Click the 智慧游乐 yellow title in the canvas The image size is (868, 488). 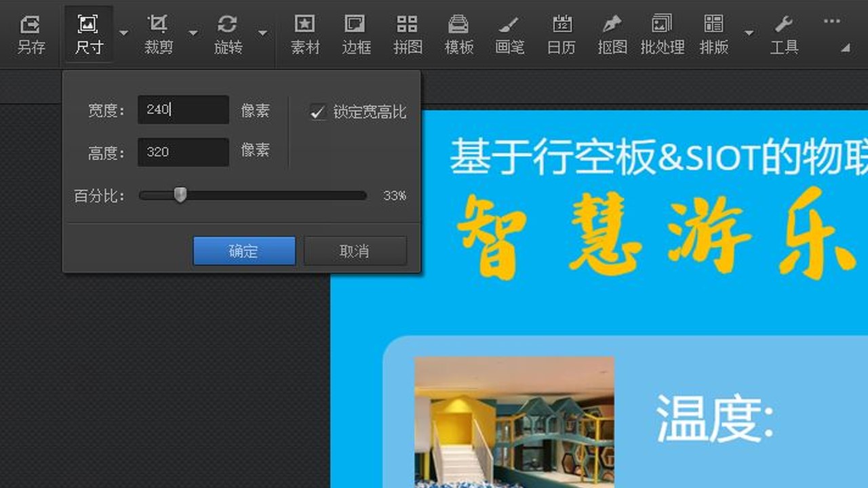pyautogui.click(x=658, y=234)
